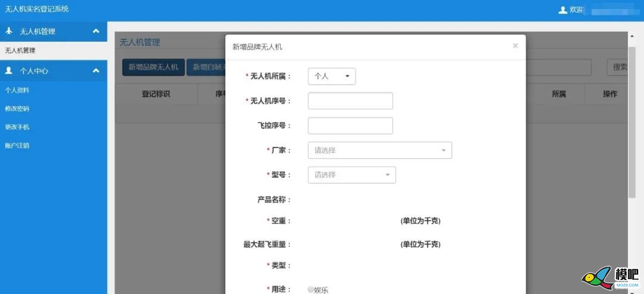
Task: Click the 登记标识 column header
Action: pos(156,94)
